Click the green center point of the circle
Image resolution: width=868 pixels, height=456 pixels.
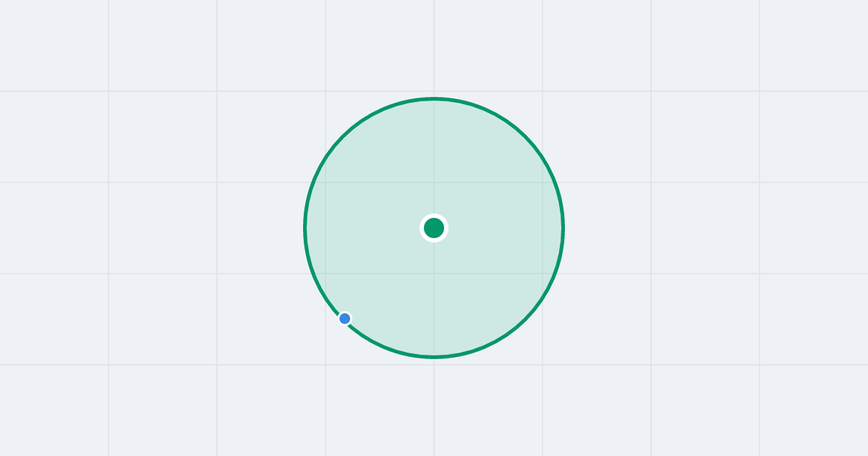(x=434, y=228)
